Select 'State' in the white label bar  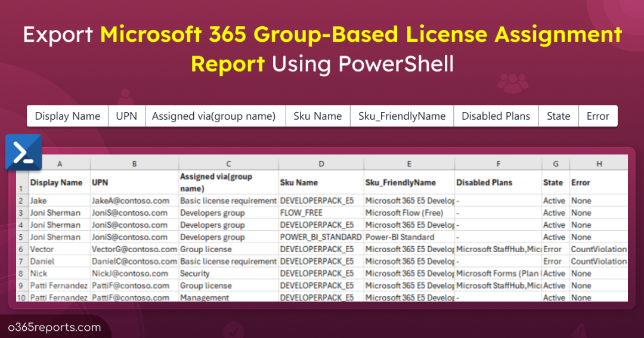pos(559,116)
